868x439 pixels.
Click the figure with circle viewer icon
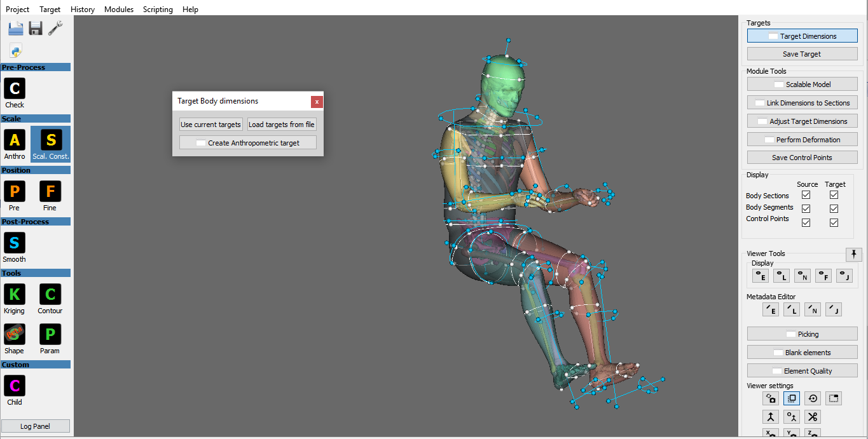click(792, 417)
